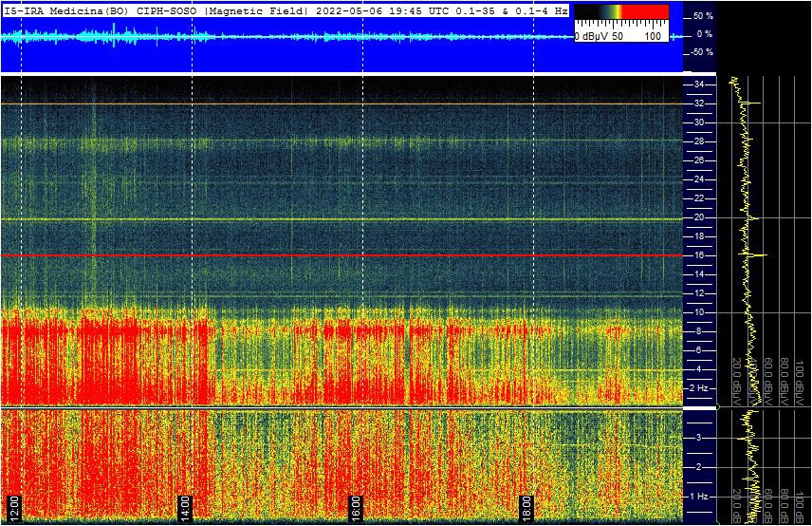Click the 32 Hz frequency axis label
Screen dimensions: 812x526
coord(698,103)
